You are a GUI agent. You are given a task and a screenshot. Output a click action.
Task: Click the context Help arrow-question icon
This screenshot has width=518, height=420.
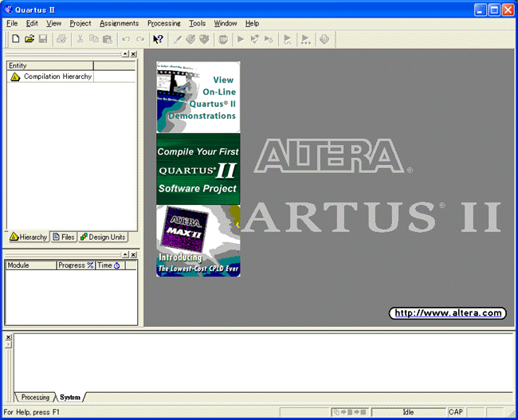click(158, 38)
